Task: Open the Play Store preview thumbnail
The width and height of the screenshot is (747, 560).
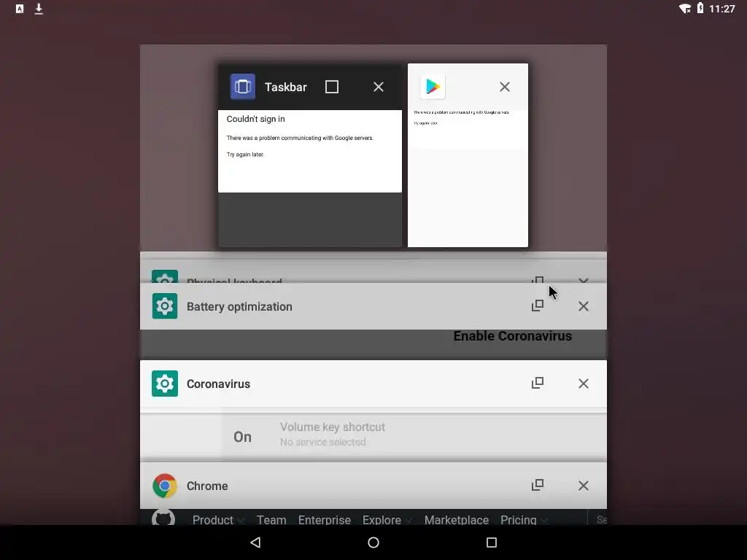Action: [x=468, y=179]
